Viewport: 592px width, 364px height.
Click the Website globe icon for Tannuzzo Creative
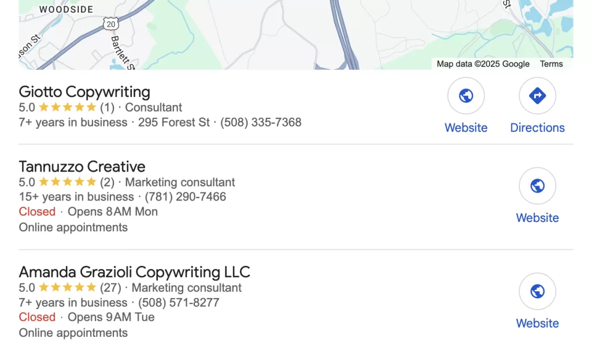point(537,185)
